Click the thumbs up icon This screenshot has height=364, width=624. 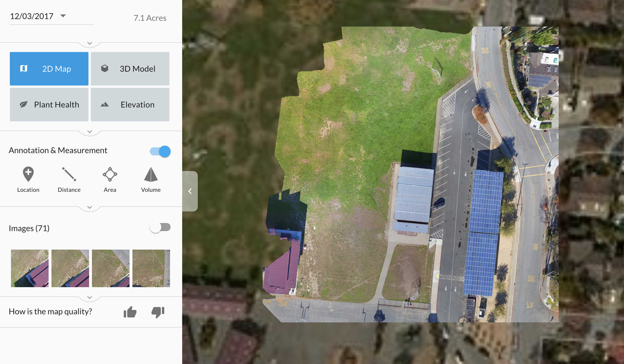click(x=130, y=312)
